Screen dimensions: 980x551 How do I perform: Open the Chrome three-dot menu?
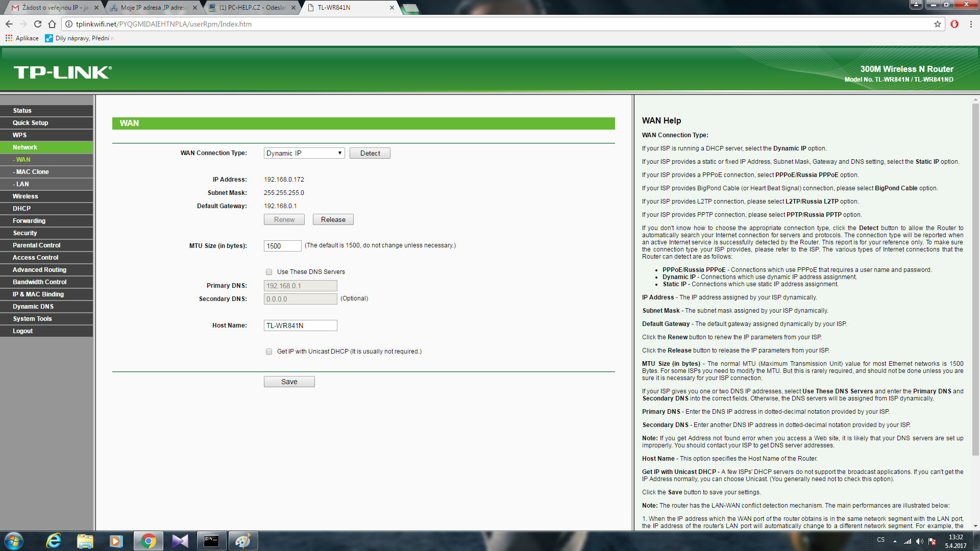971,24
